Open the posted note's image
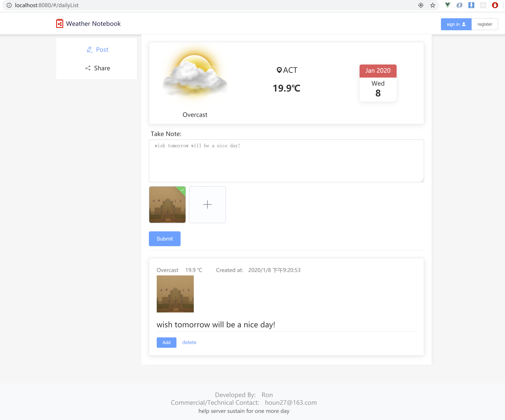The height and width of the screenshot is (420, 505). (x=175, y=294)
